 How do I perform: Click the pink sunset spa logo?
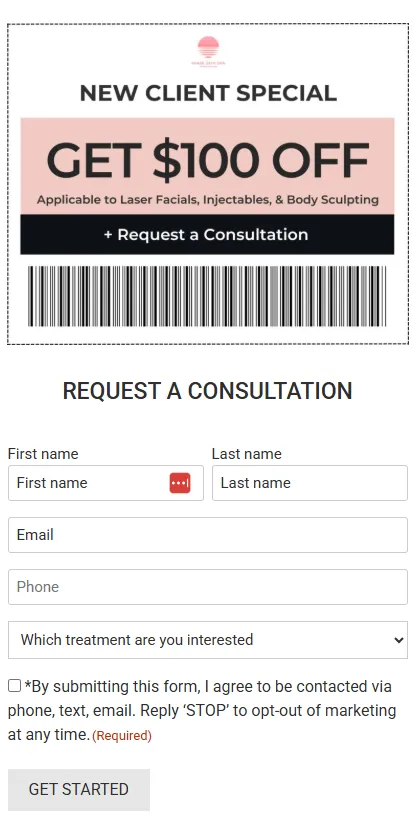(x=208, y=51)
